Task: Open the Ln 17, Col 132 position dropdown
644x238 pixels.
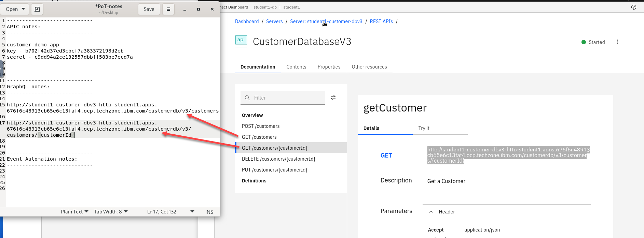Action: [192, 212]
